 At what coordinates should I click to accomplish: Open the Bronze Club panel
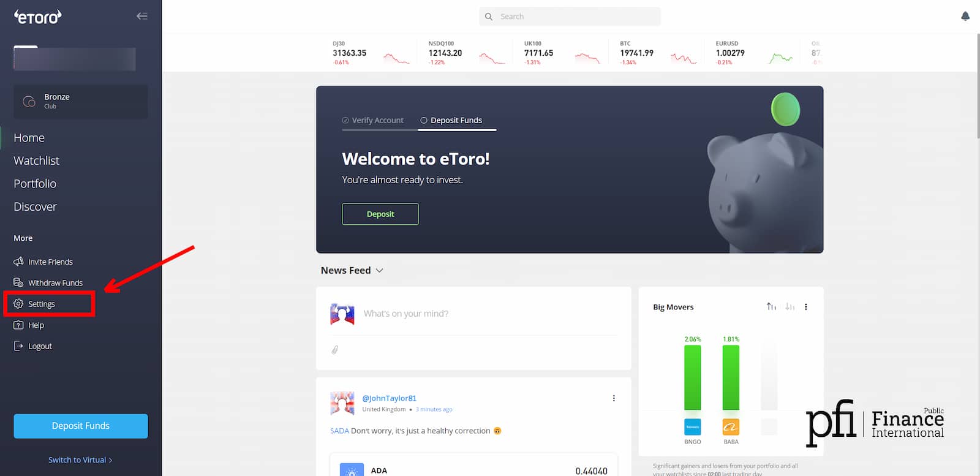(81, 101)
